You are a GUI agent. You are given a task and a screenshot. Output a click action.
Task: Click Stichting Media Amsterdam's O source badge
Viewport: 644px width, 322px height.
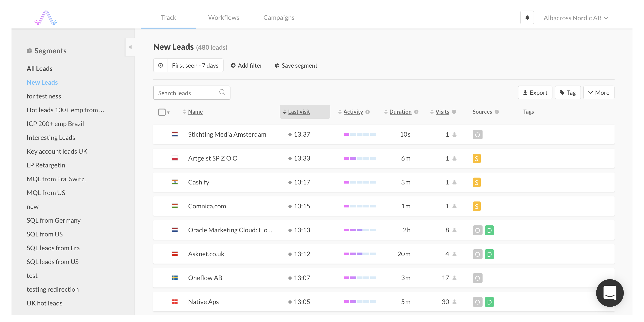pyautogui.click(x=477, y=135)
